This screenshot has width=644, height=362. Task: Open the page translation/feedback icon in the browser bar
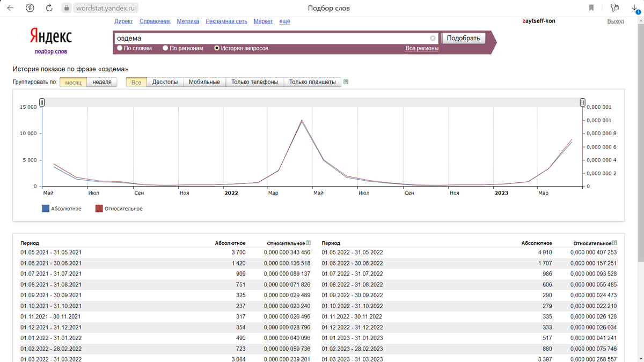tap(615, 8)
